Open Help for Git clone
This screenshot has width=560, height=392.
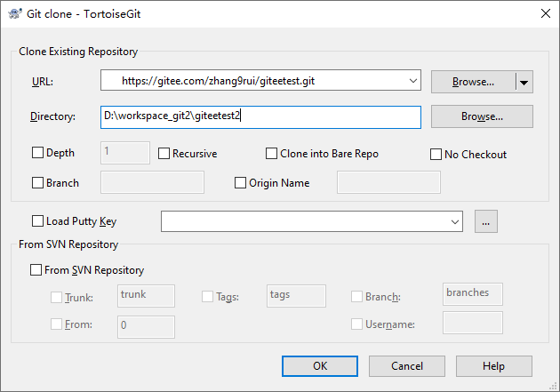pos(493,366)
